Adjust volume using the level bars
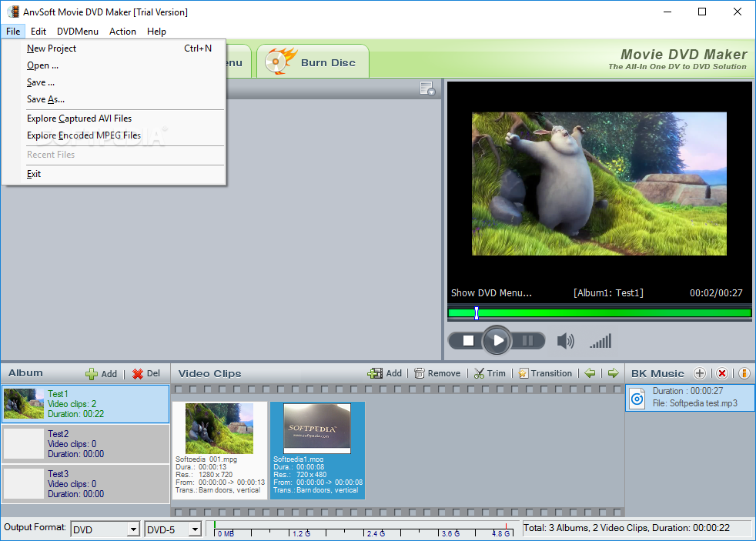This screenshot has width=756, height=541. point(600,341)
